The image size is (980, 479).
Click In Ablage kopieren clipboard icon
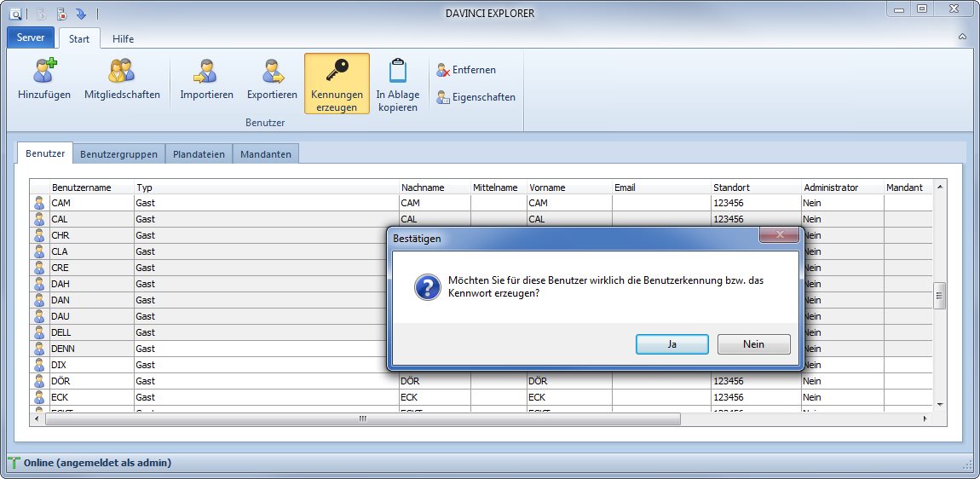pyautogui.click(x=398, y=72)
